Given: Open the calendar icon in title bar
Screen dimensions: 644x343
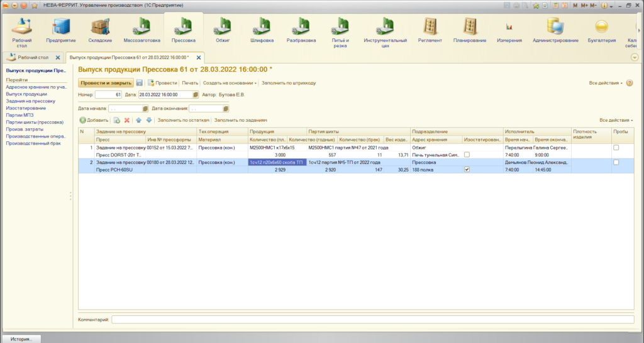Looking at the screenshot, I should click(564, 5).
